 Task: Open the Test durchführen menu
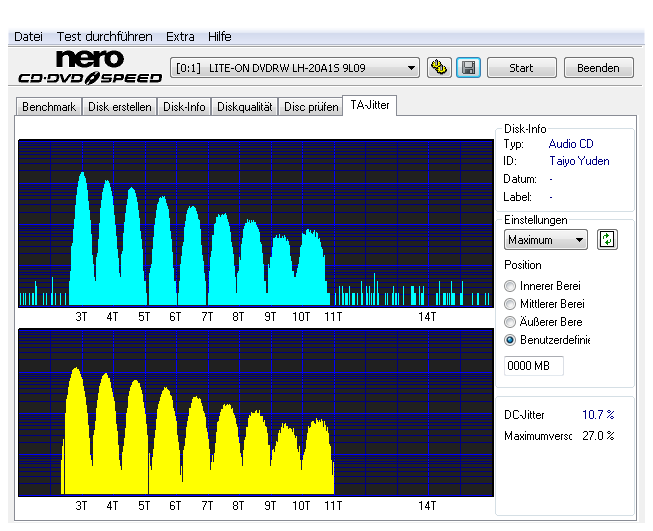pyautogui.click(x=105, y=37)
